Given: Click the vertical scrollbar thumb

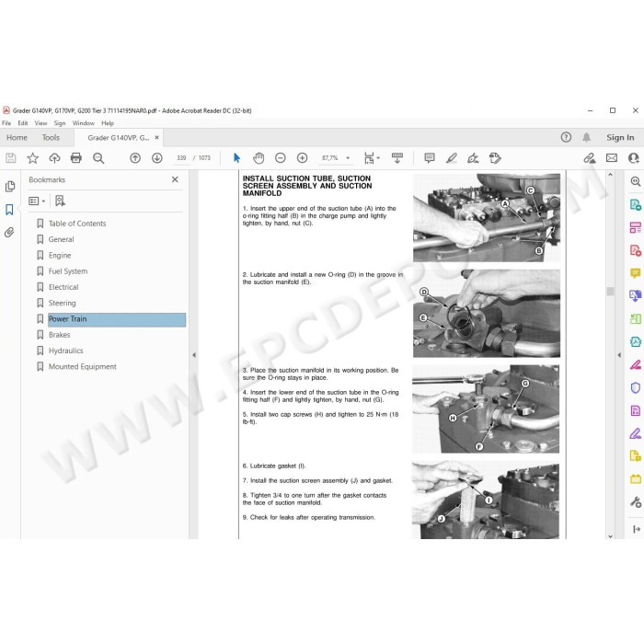Looking at the screenshot, I should [610, 291].
